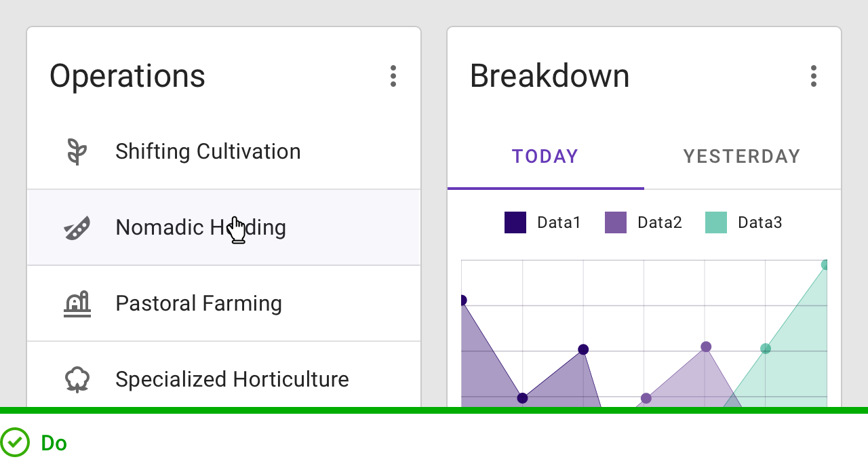
Task: Open the Pastoral Farming list item
Action: [x=224, y=303]
